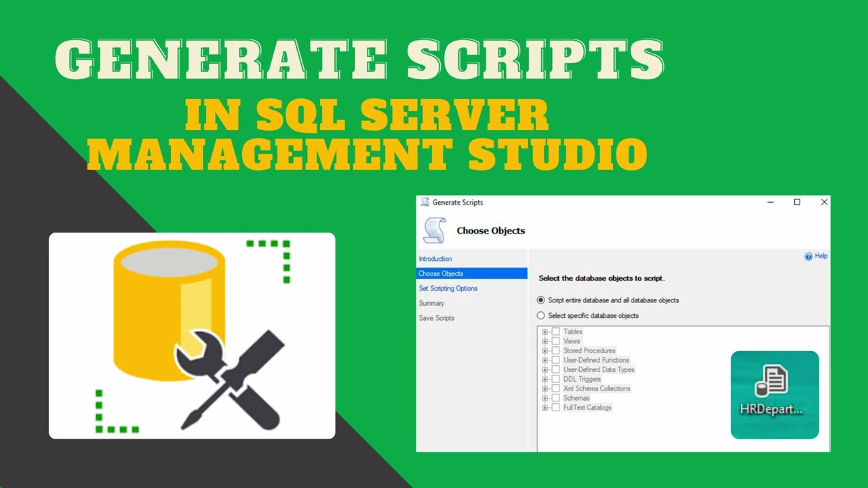The height and width of the screenshot is (488, 868).
Task: Expand the Xml Schema Collections node
Action: [x=545, y=389]
